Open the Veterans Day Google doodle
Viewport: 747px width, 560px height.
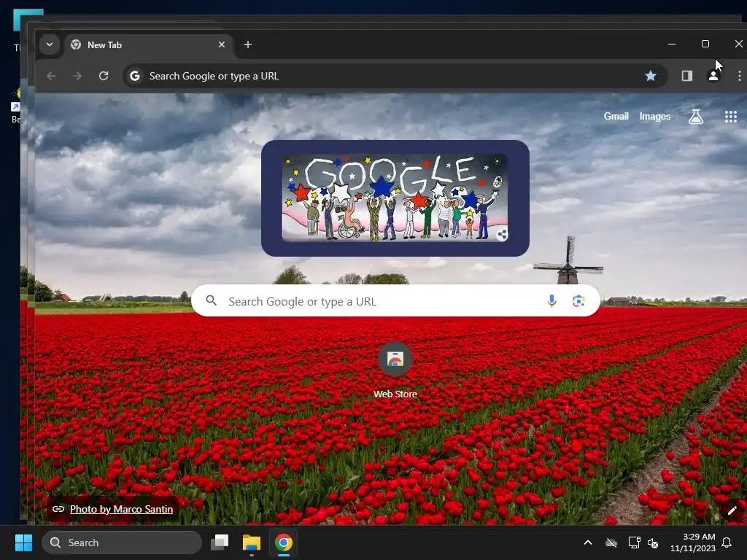tap(395, 198)
